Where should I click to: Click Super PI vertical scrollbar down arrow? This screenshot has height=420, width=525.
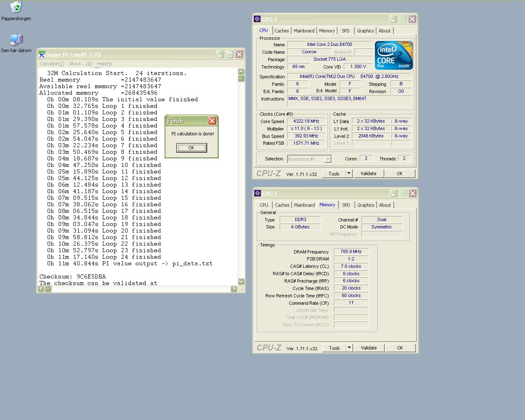pos(241,281)
